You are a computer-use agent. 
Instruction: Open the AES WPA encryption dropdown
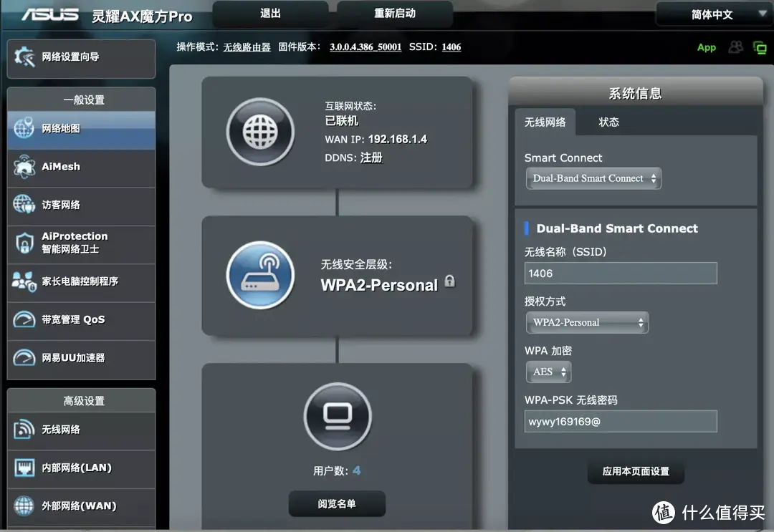(548, 372)
